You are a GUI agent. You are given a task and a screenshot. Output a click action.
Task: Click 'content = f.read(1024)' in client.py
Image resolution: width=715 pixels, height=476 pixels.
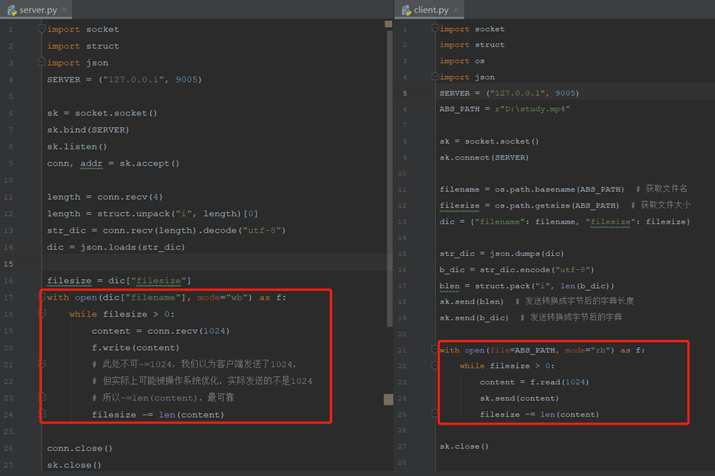[x=534, y=382]
